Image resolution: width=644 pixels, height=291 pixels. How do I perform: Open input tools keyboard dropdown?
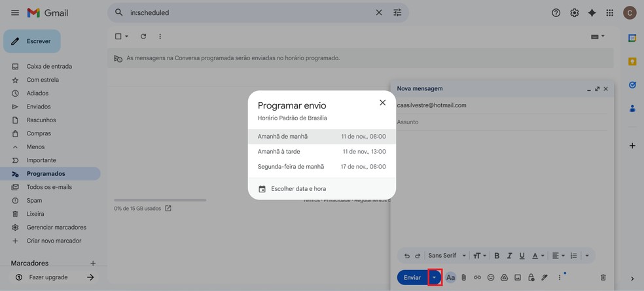click(598, 36)
